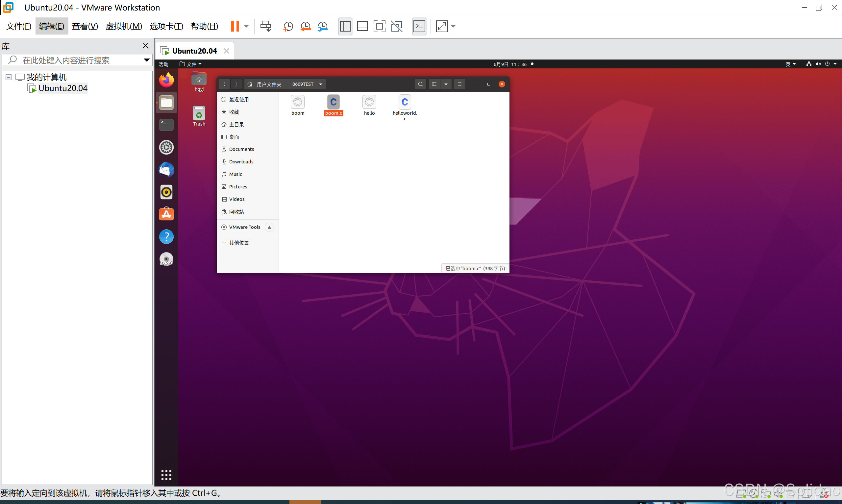Click search icon in file manager
Screen dimensions: 842x504
[420, 84]
